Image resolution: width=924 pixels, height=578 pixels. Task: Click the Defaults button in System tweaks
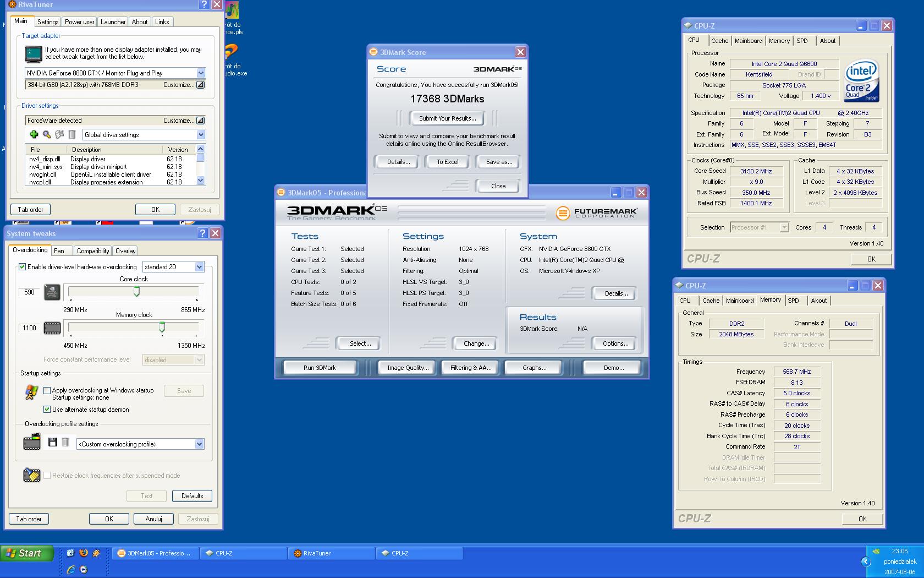click(192, 496)
